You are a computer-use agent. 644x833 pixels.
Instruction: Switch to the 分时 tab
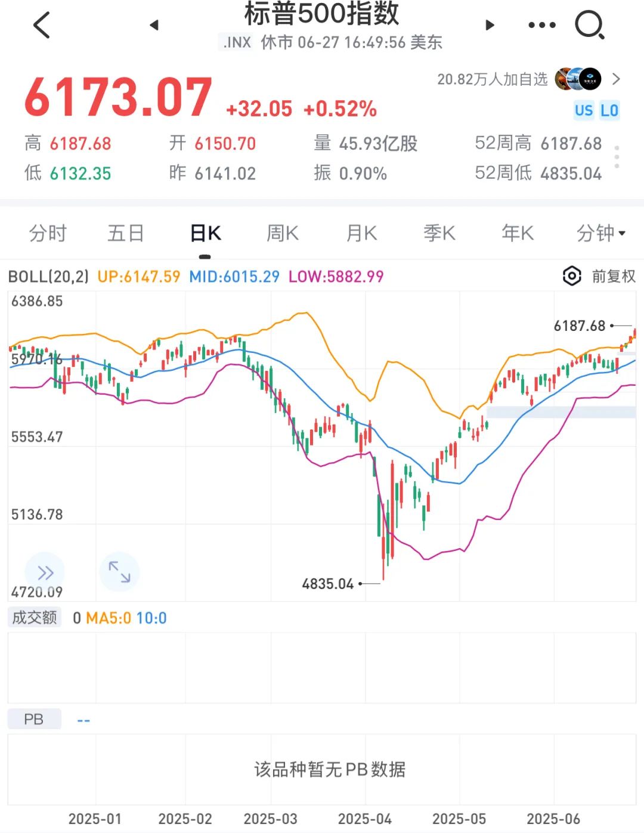click(48, 233)
